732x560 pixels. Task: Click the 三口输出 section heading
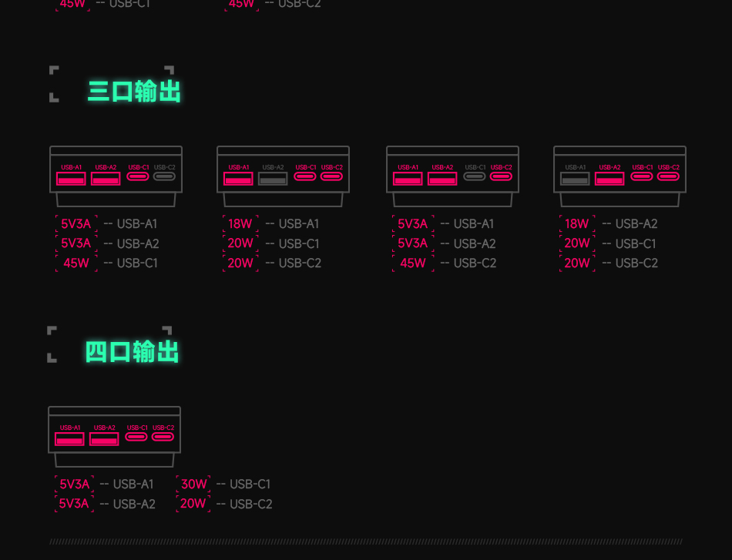[x=135, y=91]
